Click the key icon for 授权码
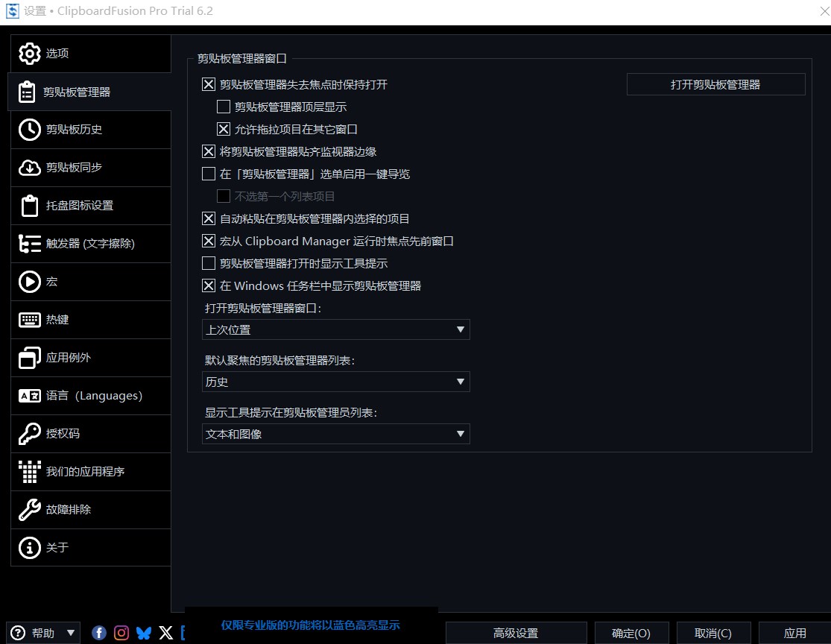The image size is (831, 644). click(30, 434)
